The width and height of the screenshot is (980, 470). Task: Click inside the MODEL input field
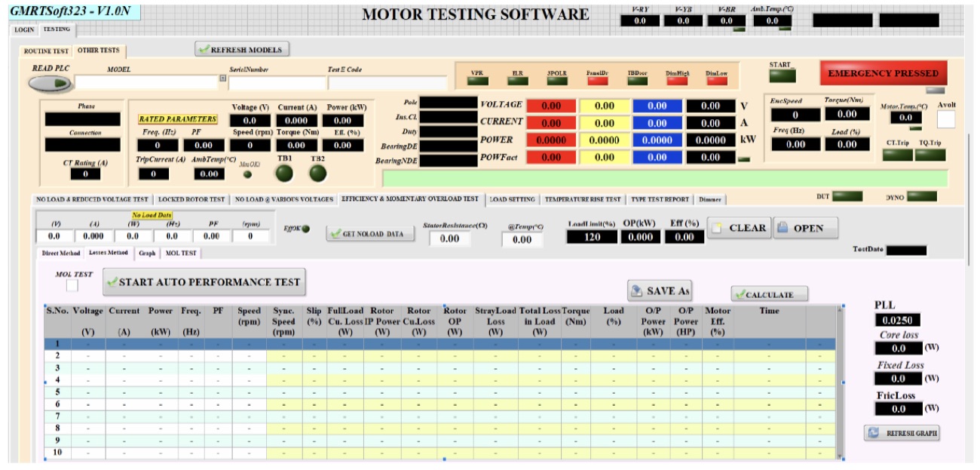point(146,82)
